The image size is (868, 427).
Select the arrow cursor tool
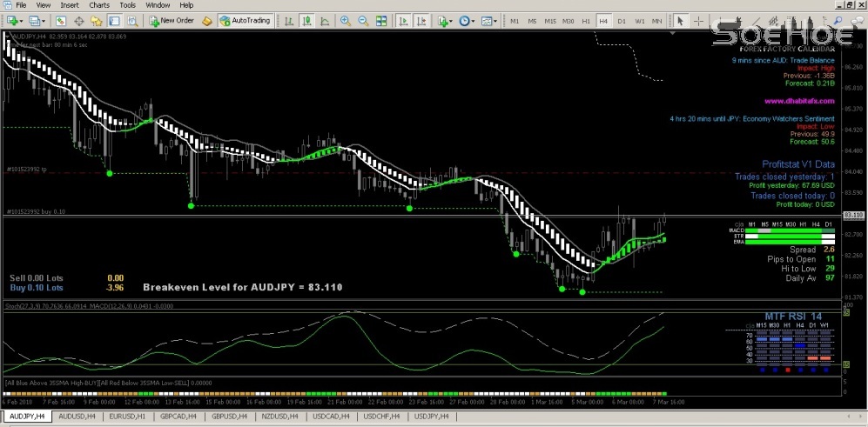click(x=680, y=20)
